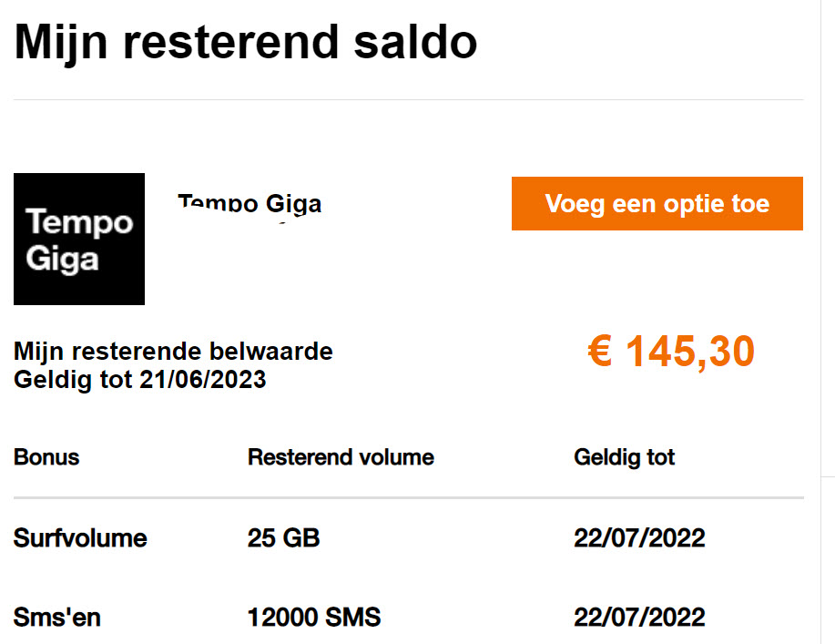
Task: Click the 'Resterend volume' column header
Action: 341,456
